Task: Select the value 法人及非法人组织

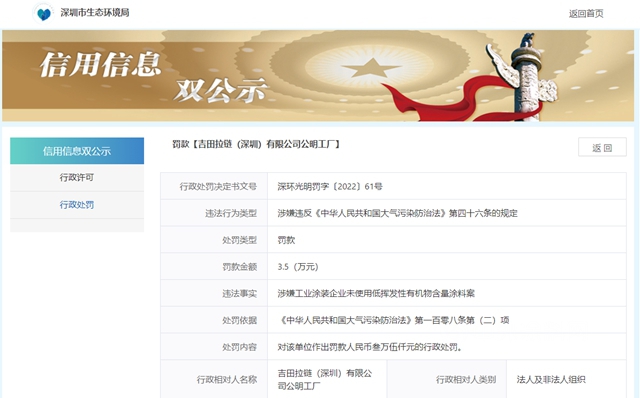Action: (551, 380)
